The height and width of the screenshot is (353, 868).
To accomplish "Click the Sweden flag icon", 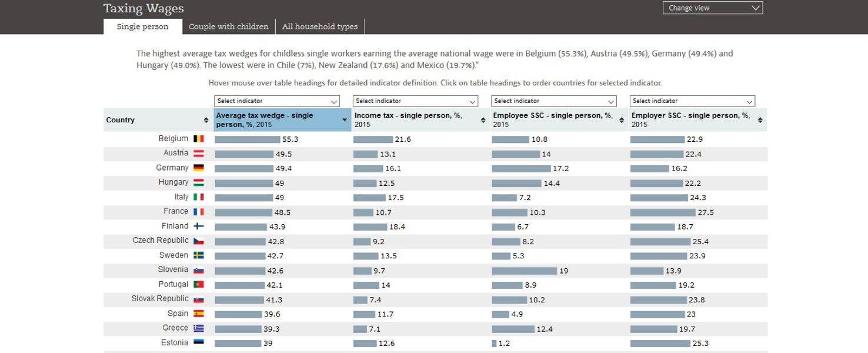I will click(199, 255).
